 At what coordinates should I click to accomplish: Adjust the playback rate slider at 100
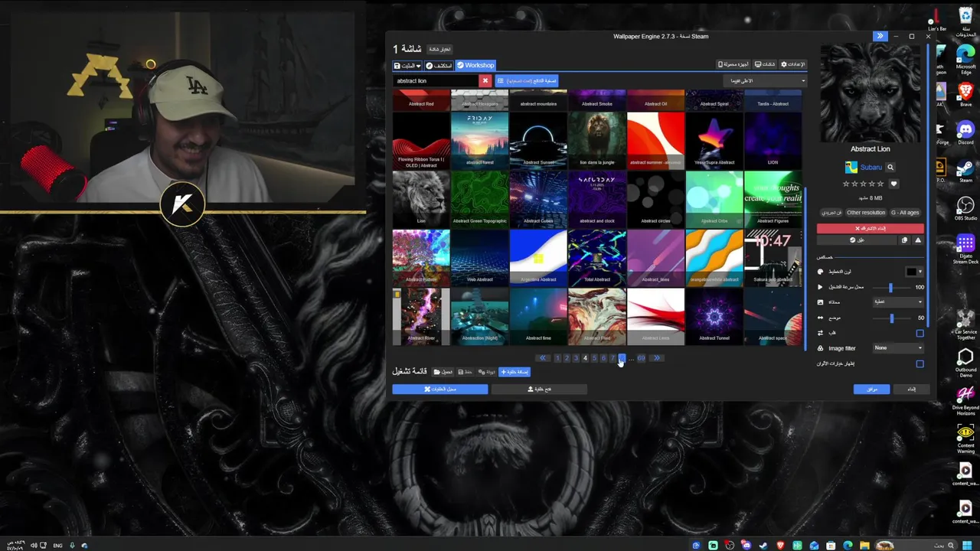[890, 287]
